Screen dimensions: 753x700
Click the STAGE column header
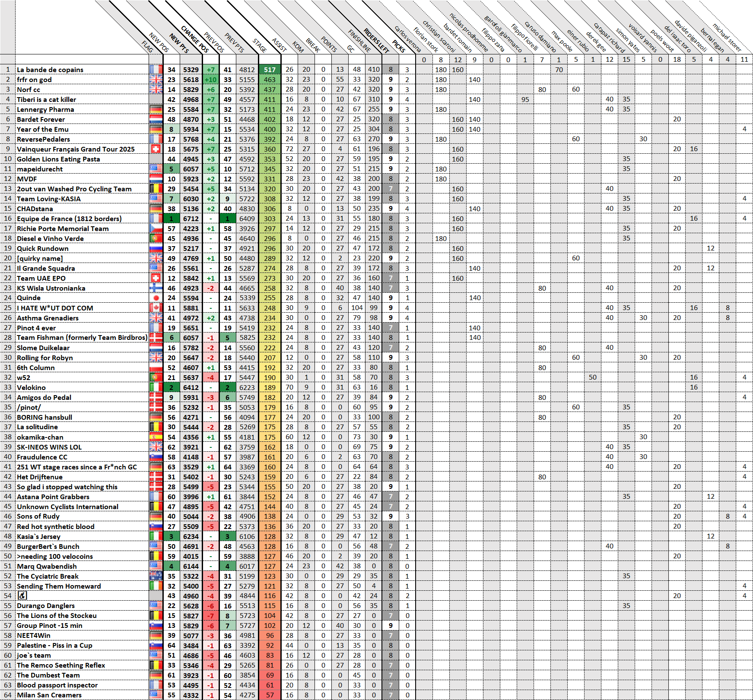pyautogui.click(x=260, y=45)
